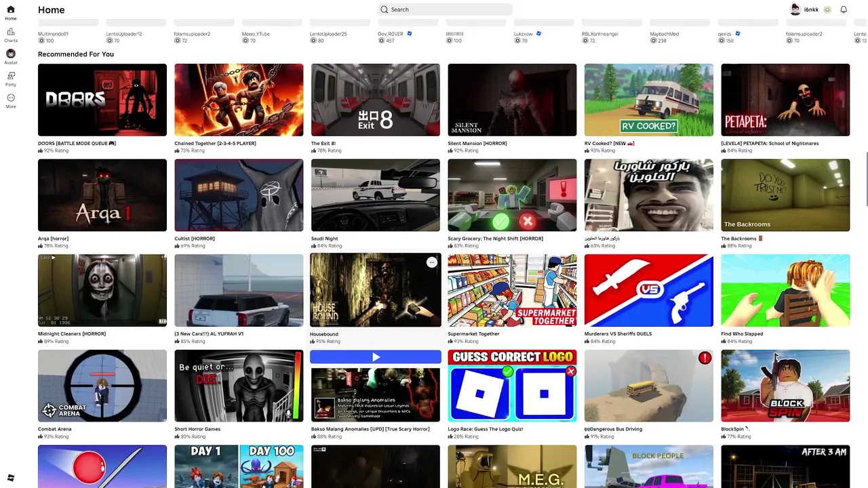Click the Robux coin under MaybachMed
This screenshot has width=868, height=488.
click(654, 41)
